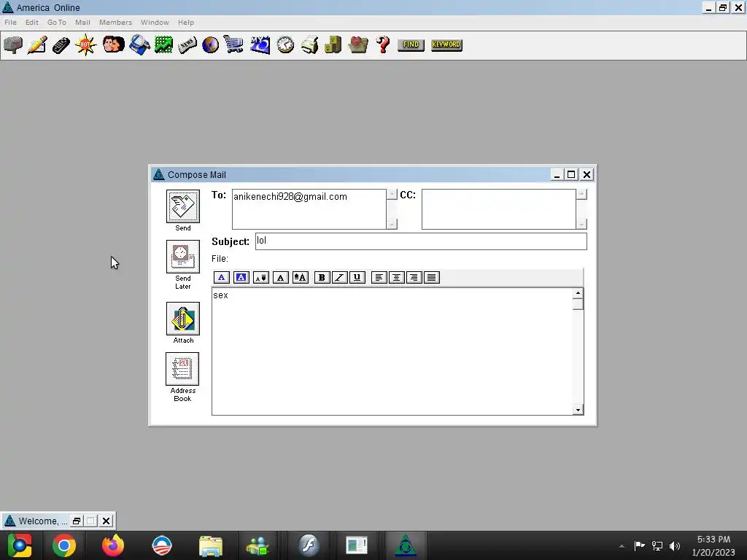Click the volume speaker tray icon
Viewport: 747px width, 560px height.
point(675,545)
